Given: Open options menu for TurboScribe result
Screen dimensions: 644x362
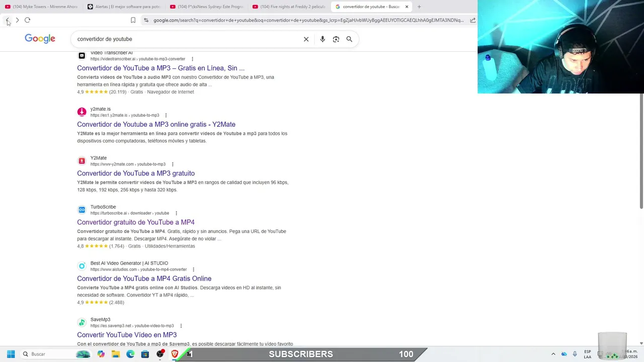Looking at the screenshot, I should tap(176, 213).
